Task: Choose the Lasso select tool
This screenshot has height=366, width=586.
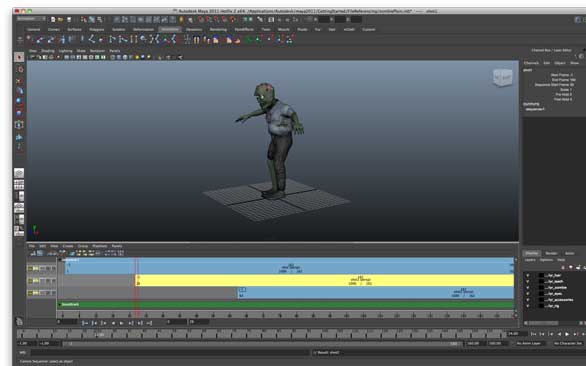Action: pos(19,70)
